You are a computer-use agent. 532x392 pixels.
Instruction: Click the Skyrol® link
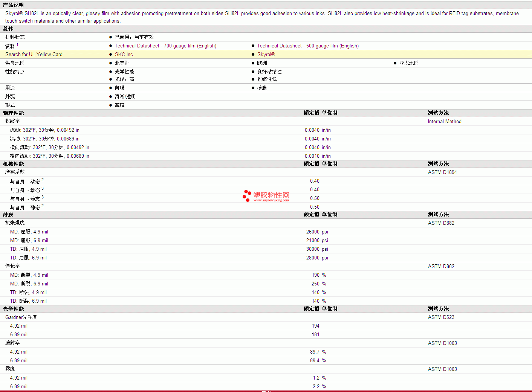pyautogui.click(x=266, y=54)
